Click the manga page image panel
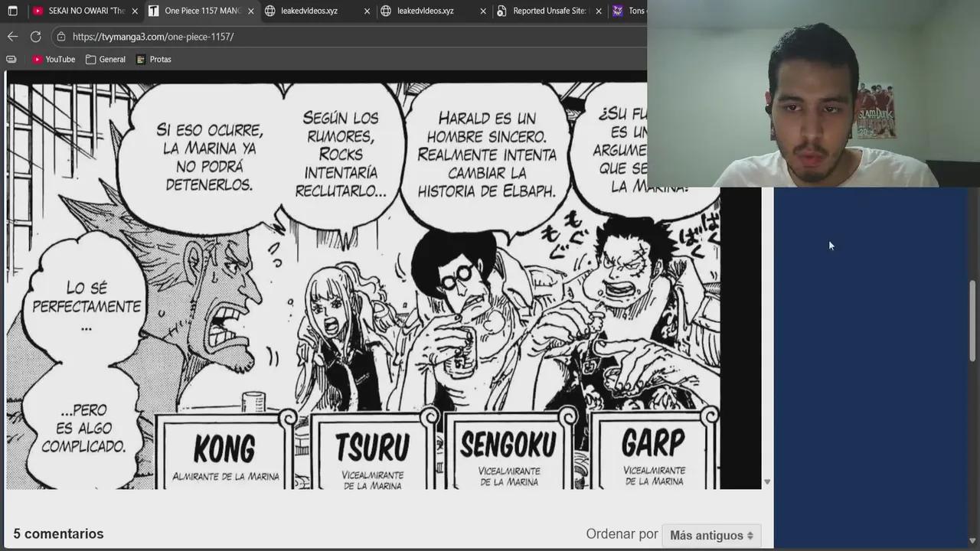Screen dimensions: 980x551 point(364,285)
